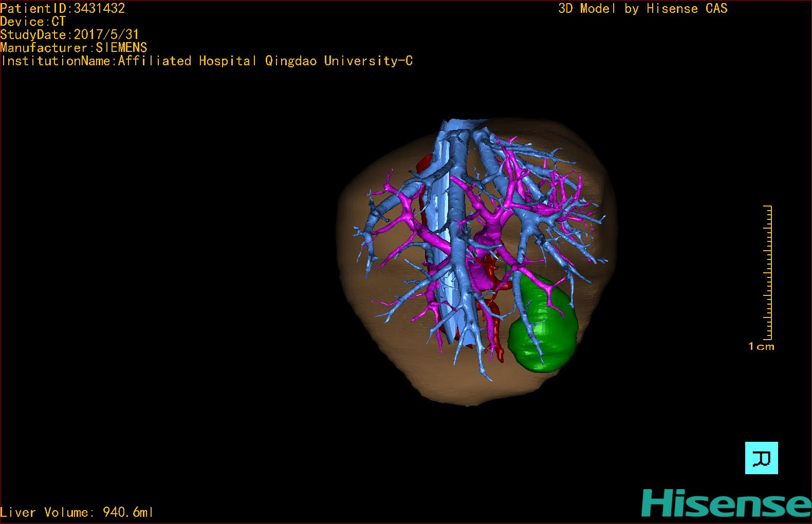This screenshot has width=812, height=524.
Task: Click the InstitutionName Affiliated Hospital Qingdao line
Action: (207, 61)
